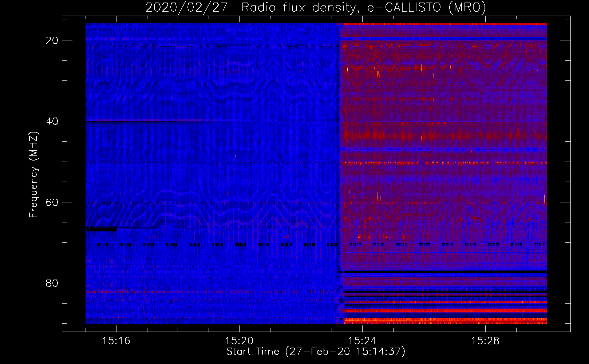Screen dimensions: 589x364
Task: Click the '80' frequency tick label
Action: coord(52,283)
